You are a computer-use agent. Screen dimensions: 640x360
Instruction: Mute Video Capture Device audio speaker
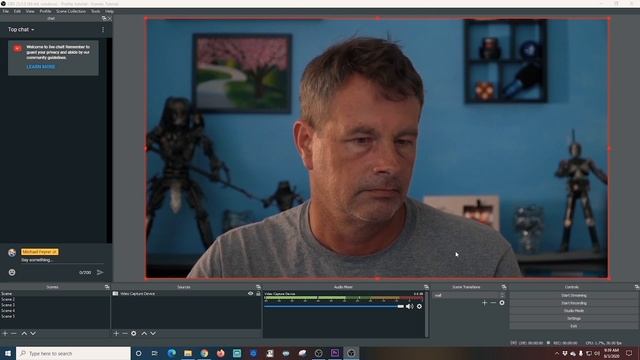[409, 307]
